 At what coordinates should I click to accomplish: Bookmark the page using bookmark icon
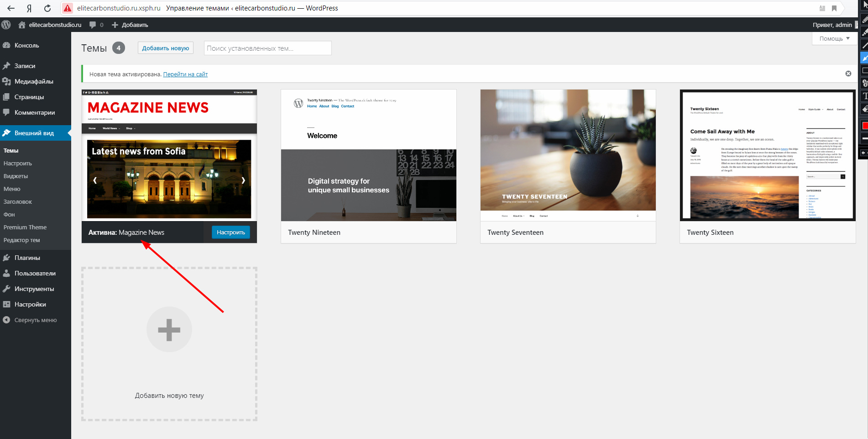834,8
